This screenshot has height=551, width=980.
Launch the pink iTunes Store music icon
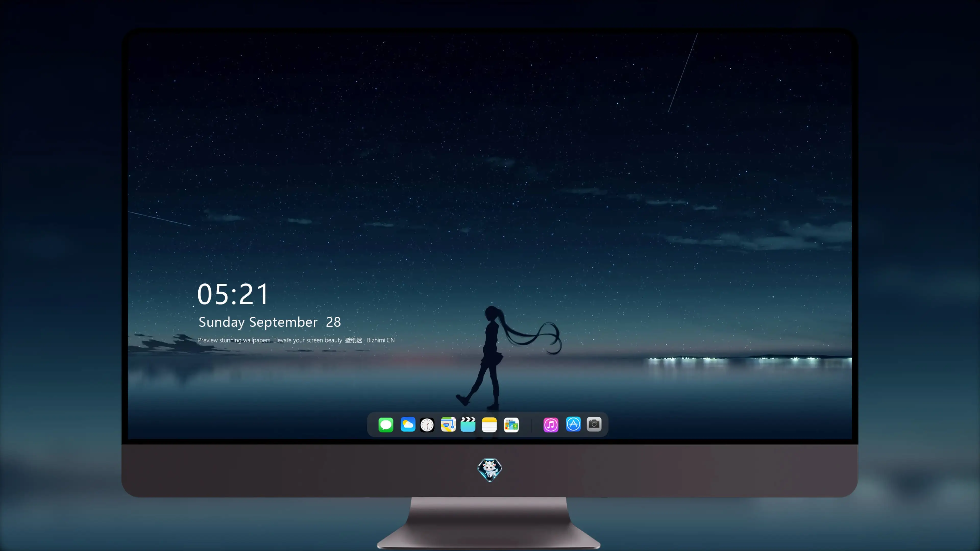(x=551, y=424)
